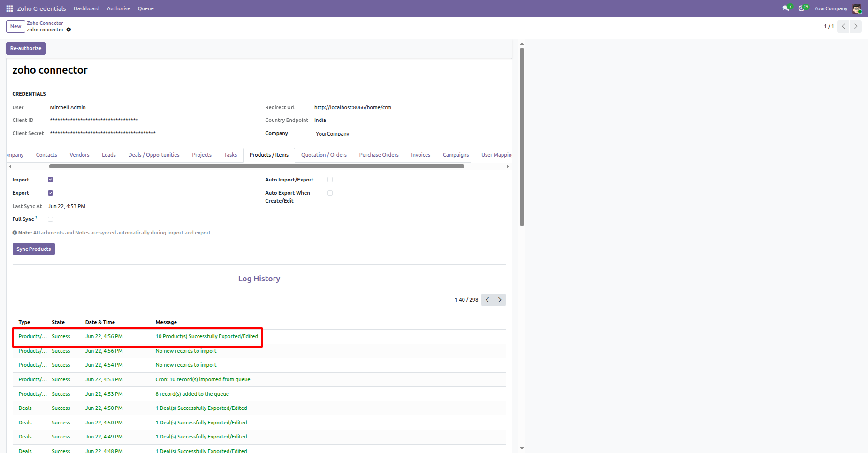Open the apps grid menu icon
This screenshot has height=453, width=868.
coord(9,8)
